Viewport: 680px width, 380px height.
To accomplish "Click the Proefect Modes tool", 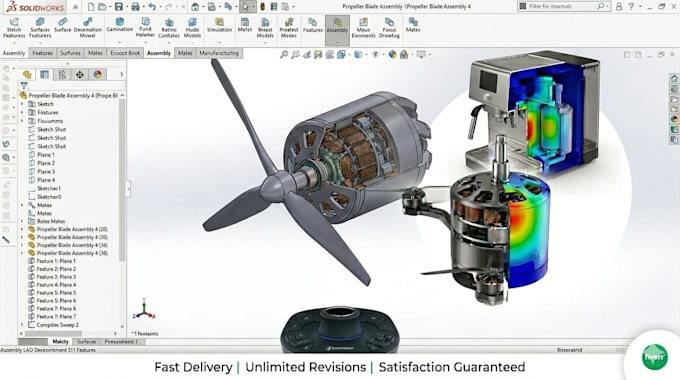I will pyautogui.click(x=289, y=28).
